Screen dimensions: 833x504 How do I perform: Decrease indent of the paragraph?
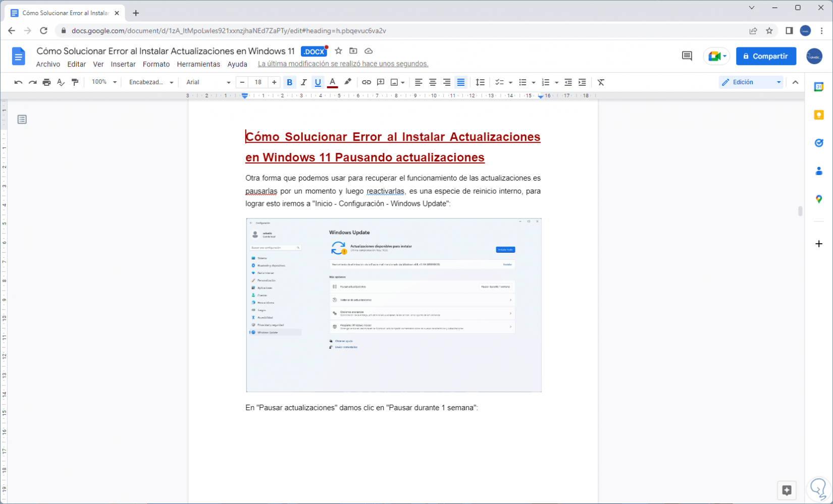[x=568, y=82]
